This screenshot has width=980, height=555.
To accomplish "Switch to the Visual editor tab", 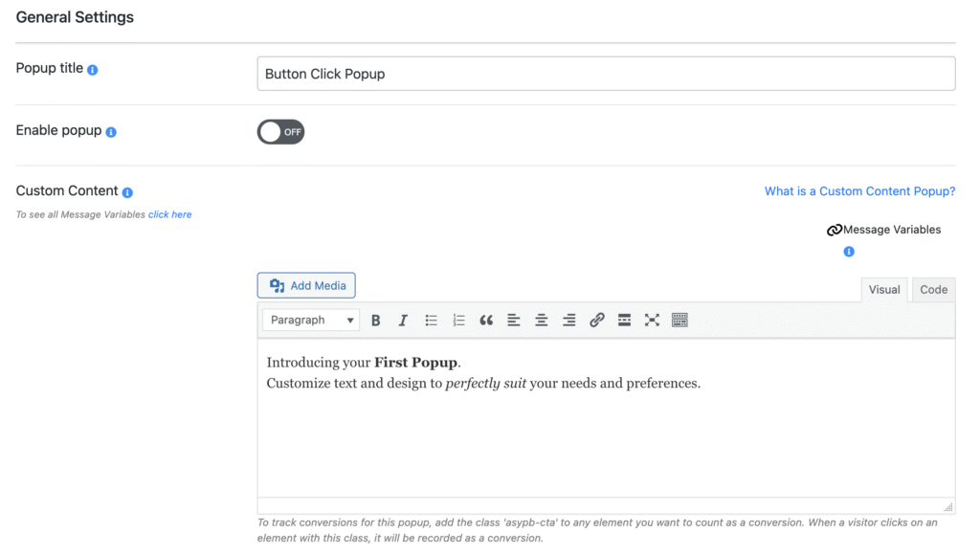I will (x=883, y=289).
